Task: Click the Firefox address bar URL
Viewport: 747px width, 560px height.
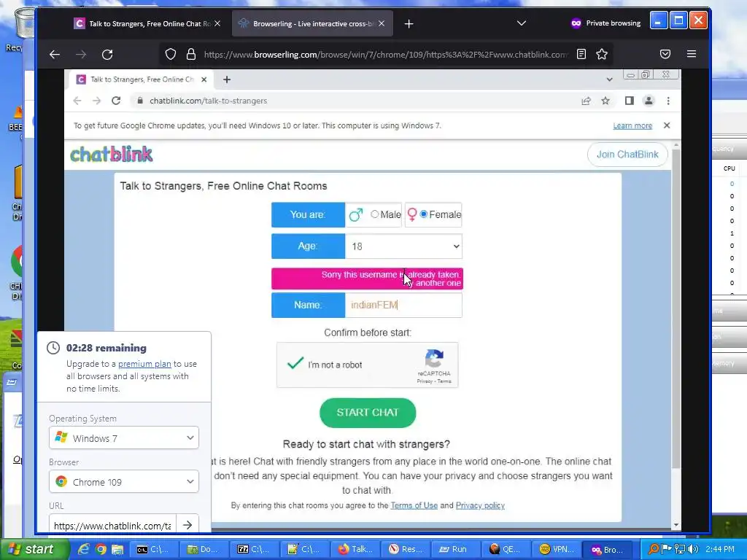Action: [x=386, y=54]
